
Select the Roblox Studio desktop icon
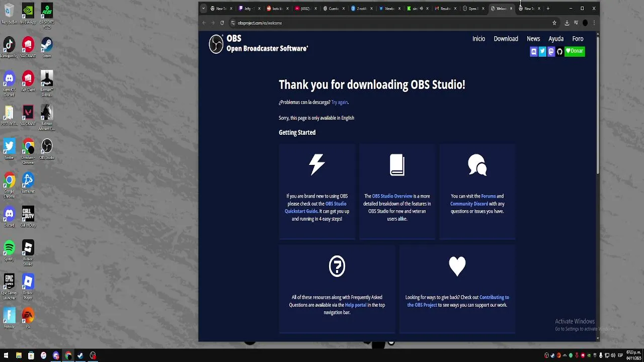[x=28, y=253]
